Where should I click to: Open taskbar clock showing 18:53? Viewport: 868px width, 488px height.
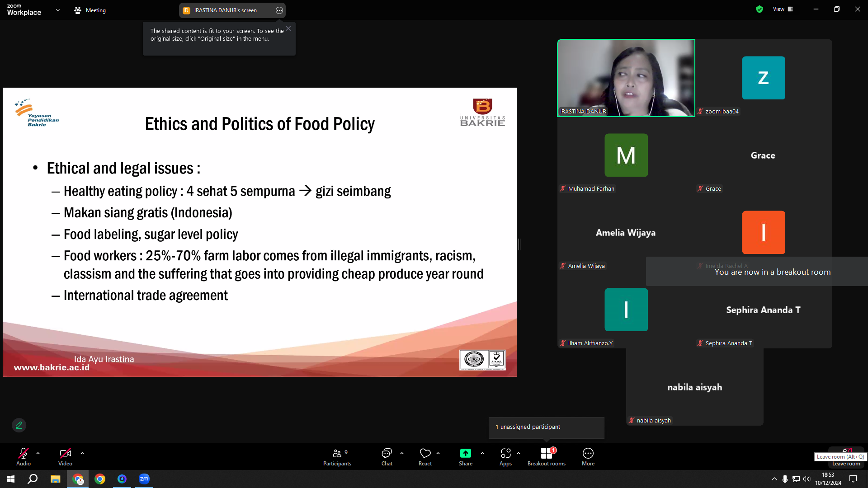click(x=828, y=479)
